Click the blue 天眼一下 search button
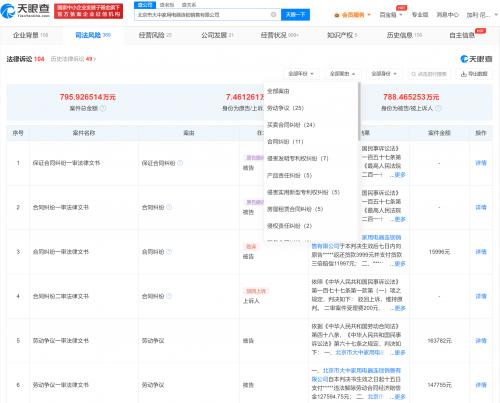The image size is (500, 403). (x=295, y=14)
